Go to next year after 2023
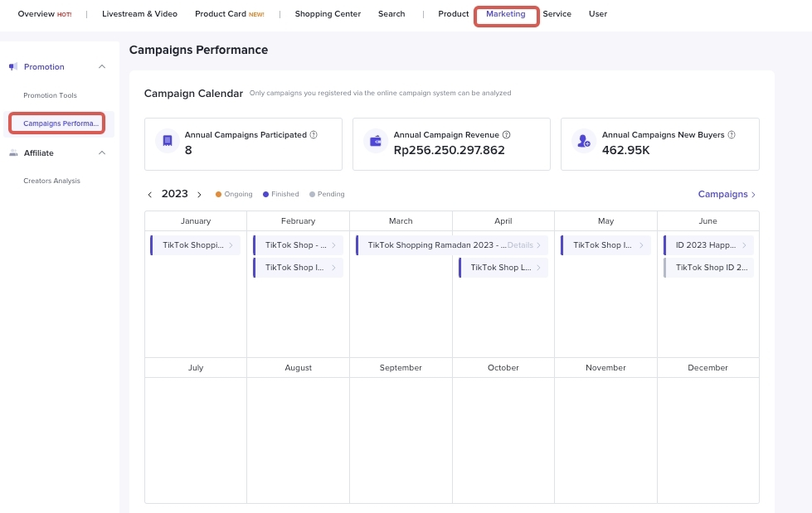Image resolution: width=812 pixels, height=513 pixels. click(x=199, y=195)
